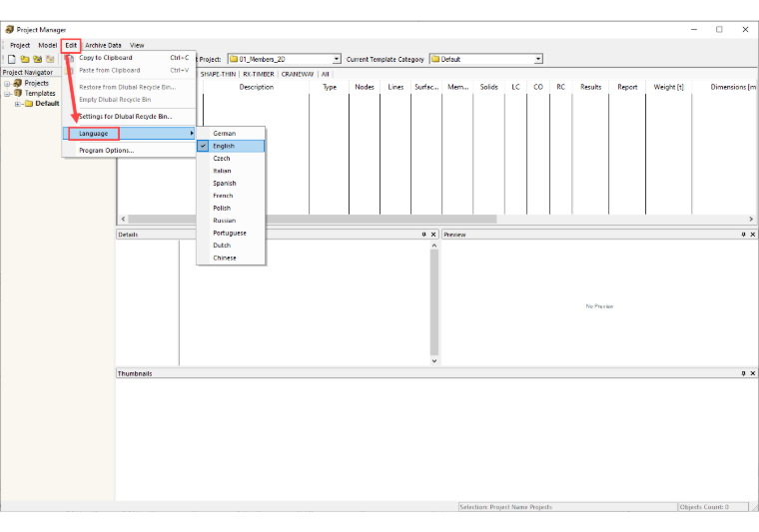Select Russian language
This screenshot has width=759, height=532.
coord(231,220)
